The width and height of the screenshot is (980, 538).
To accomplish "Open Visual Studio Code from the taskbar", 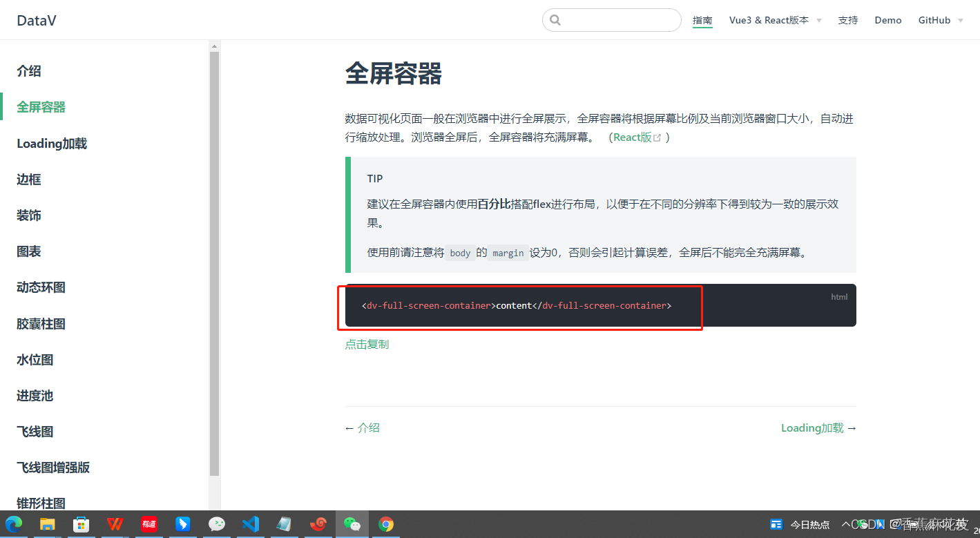I will tap(250, 524).
